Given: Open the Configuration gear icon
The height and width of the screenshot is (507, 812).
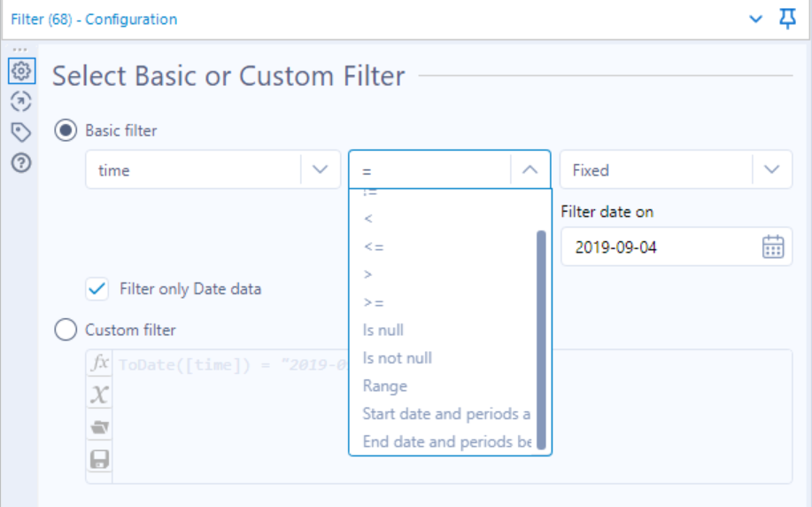Looking at the screenshot, I should [21, 69].
